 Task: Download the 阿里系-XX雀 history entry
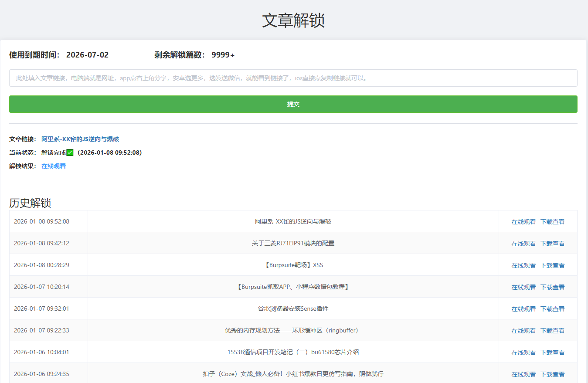tap(552, 222)
